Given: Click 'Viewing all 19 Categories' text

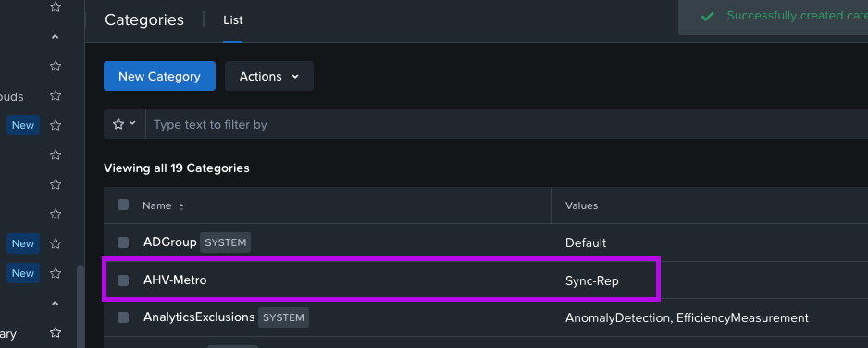Looking at the screenshot, I should point(177,168).
